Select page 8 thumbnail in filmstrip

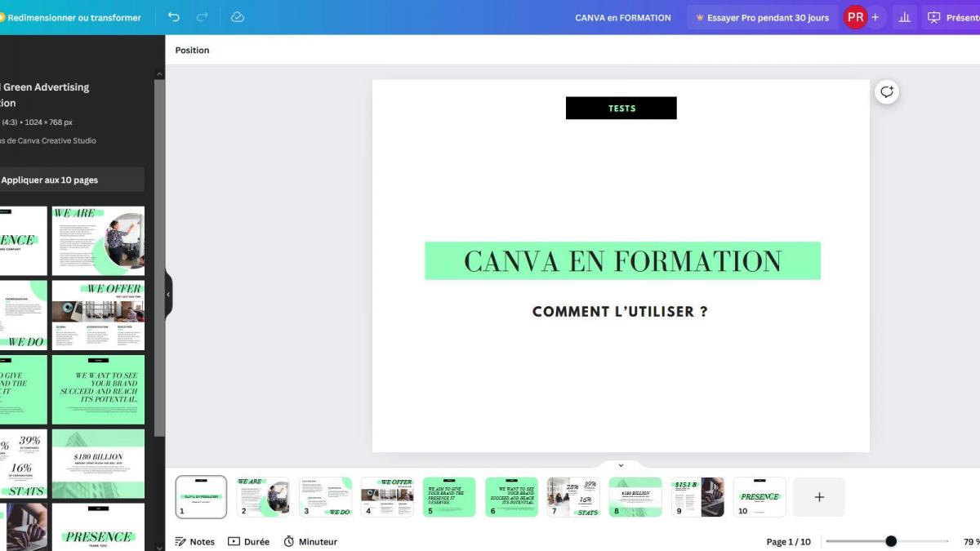click(635, 497)
